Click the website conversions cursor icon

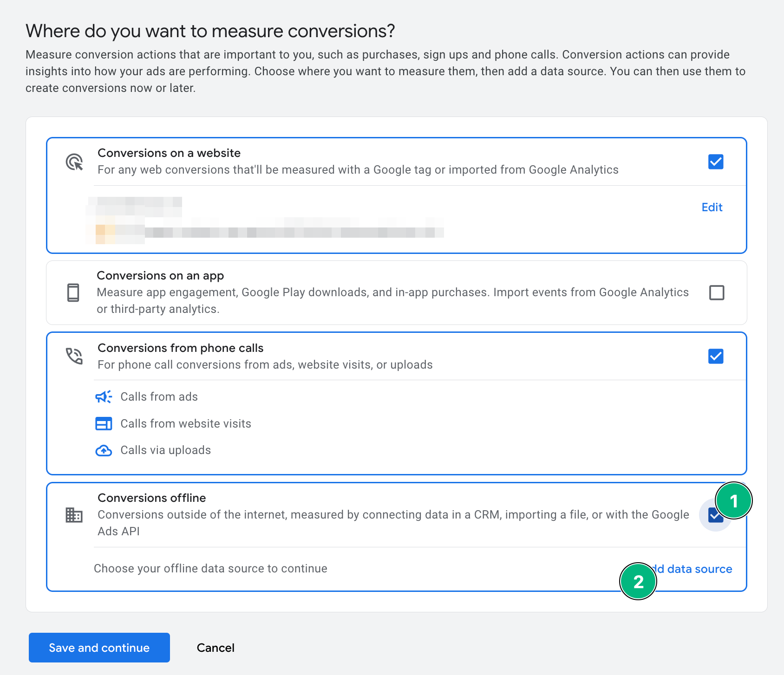click(x=74, y=161)
